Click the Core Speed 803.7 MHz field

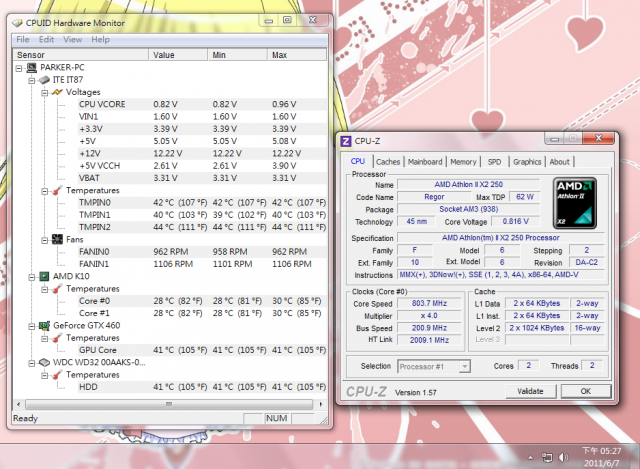429,303
